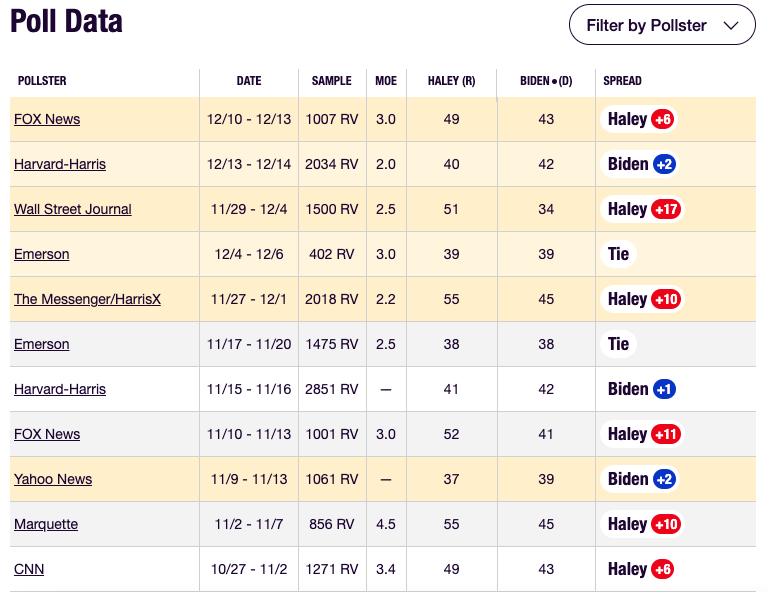Open the Emerson poll dated 12/4 - 12/6

pyautogui.click(x=42, y=254)
